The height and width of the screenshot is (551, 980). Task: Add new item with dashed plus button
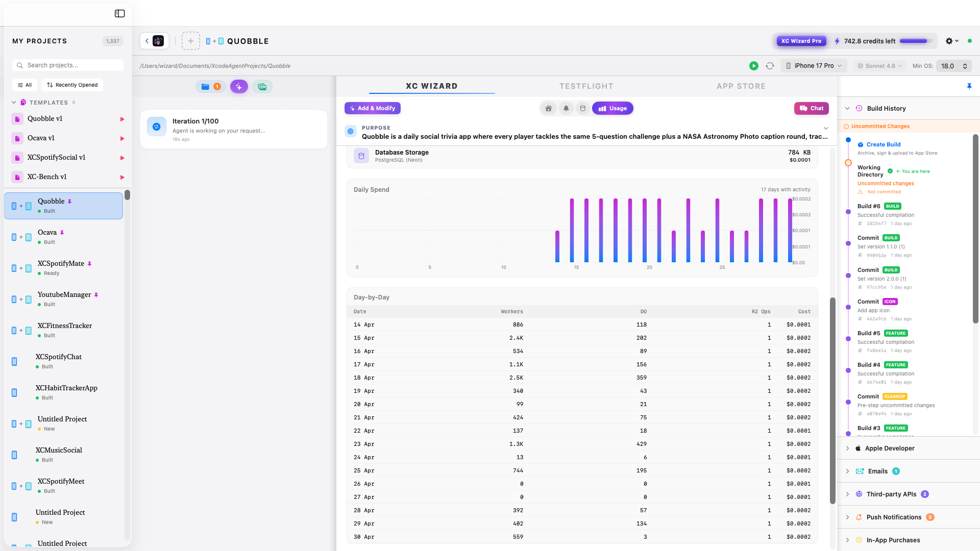[190, 41]
